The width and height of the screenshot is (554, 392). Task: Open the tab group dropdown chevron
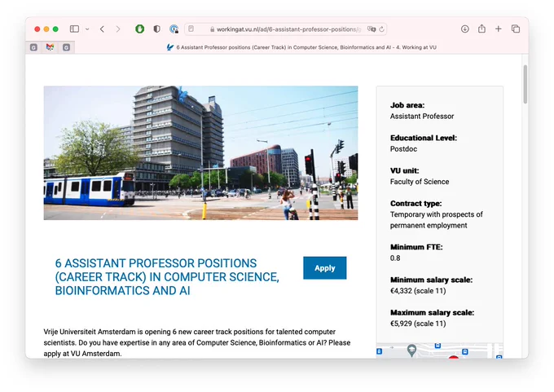87,29
